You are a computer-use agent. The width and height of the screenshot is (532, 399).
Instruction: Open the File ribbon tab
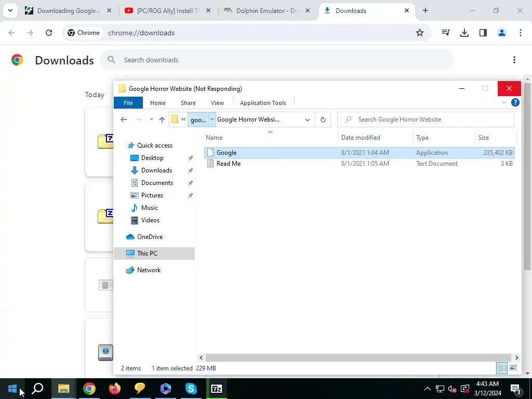coord(128,103)
